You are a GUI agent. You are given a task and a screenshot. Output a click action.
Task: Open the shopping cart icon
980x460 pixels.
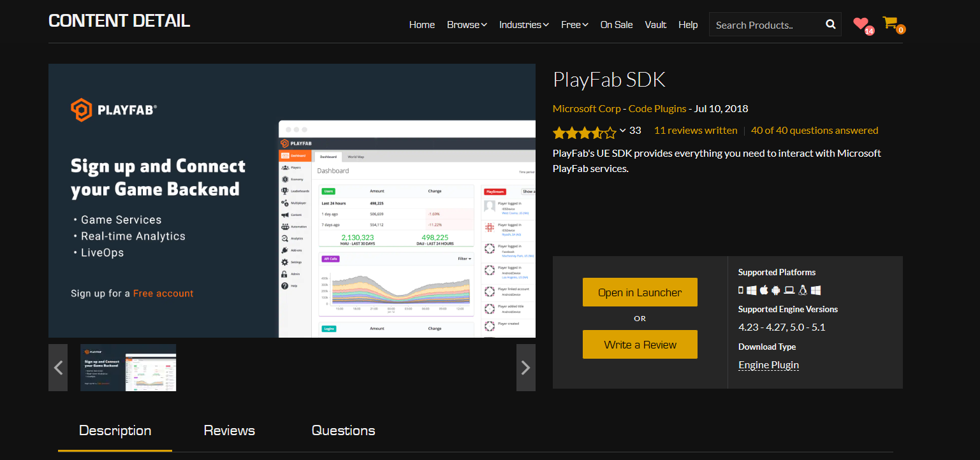pos(889,23)
